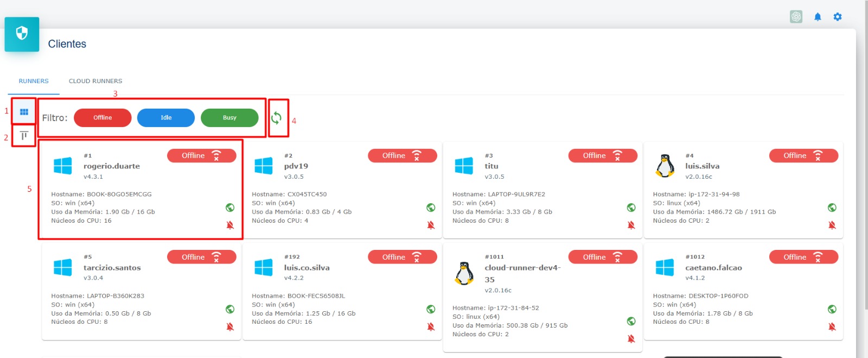
Task: Open the settings gear in top bar
Action: pos(838,17)
